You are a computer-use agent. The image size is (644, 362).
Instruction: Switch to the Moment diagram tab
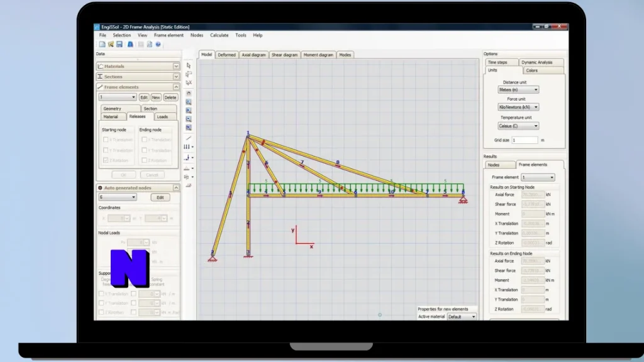318,55
